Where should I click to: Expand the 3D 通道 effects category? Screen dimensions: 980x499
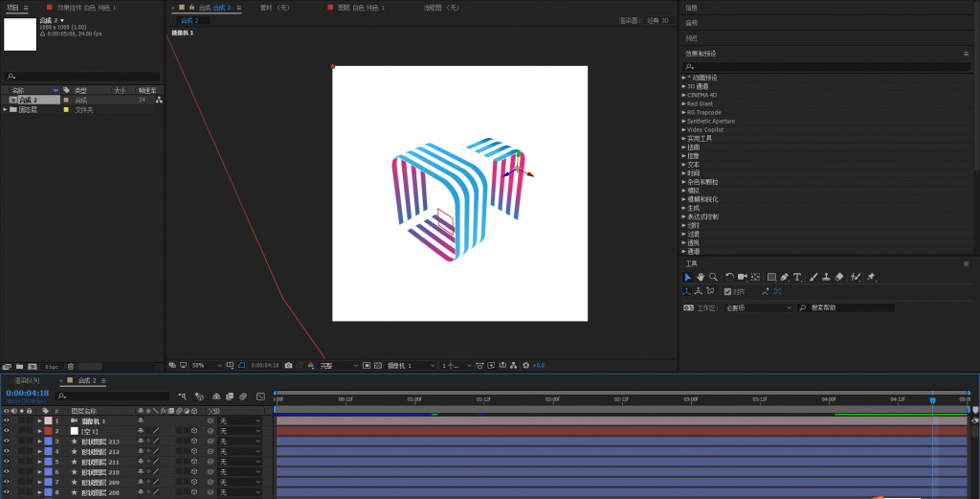[x=684, y=86]
